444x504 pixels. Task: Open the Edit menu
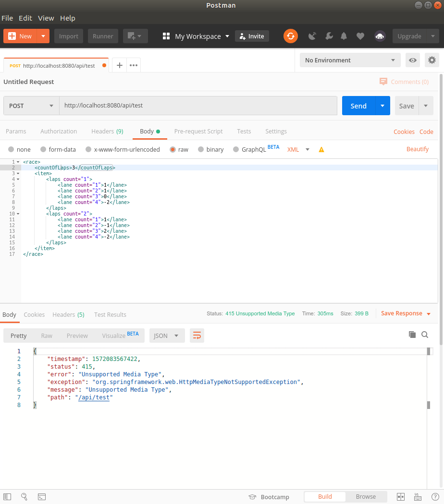(x=25, y=18)
